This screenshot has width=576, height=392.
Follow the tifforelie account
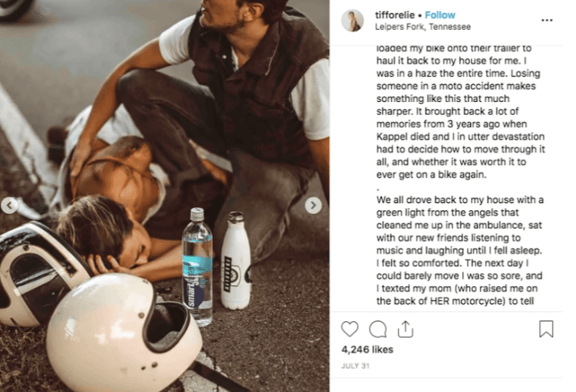point(439,15)
